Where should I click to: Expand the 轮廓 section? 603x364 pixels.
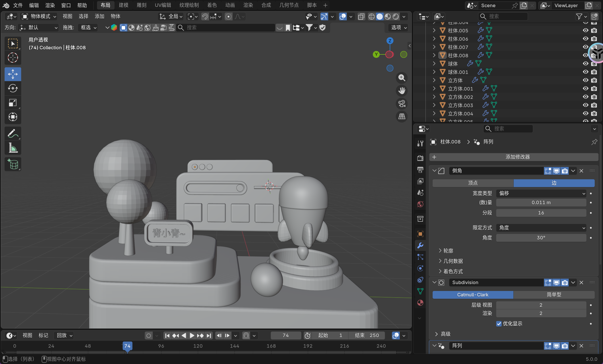[448, 251]
